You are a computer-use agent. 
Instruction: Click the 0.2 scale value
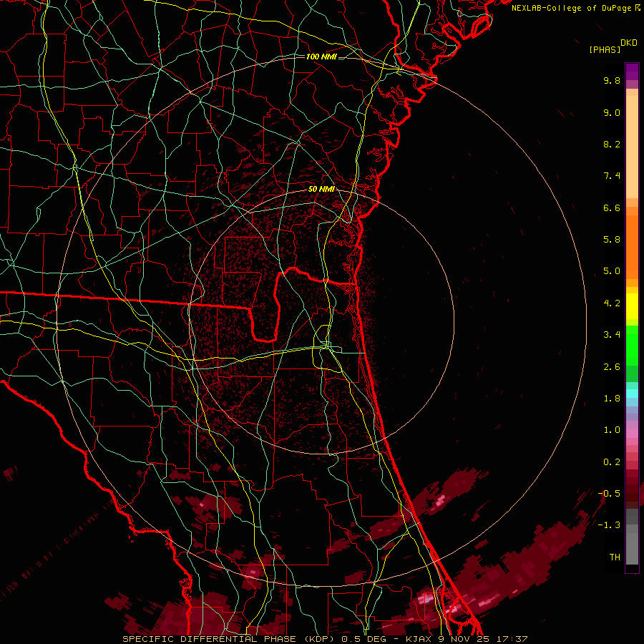pyautogui.click(x=612, y=462)
